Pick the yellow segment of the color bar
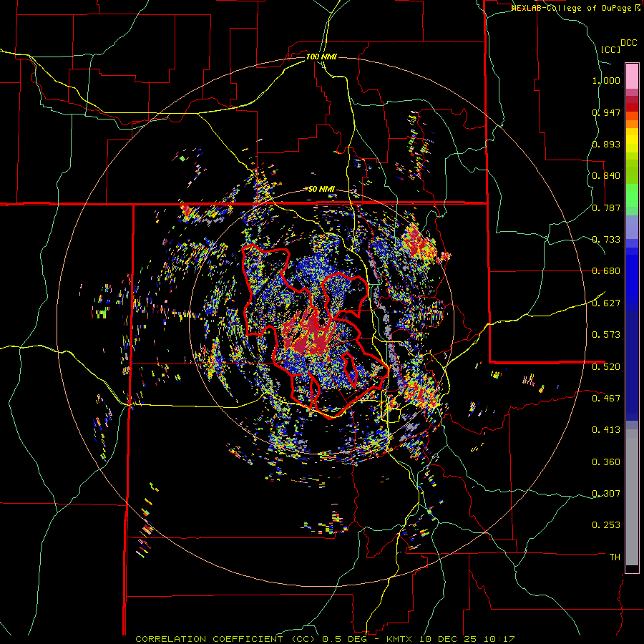644x644 pixels. (632, 141)
